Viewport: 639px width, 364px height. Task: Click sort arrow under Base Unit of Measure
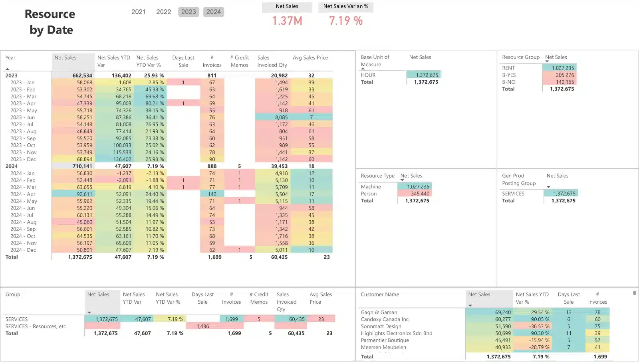point(363,69)
